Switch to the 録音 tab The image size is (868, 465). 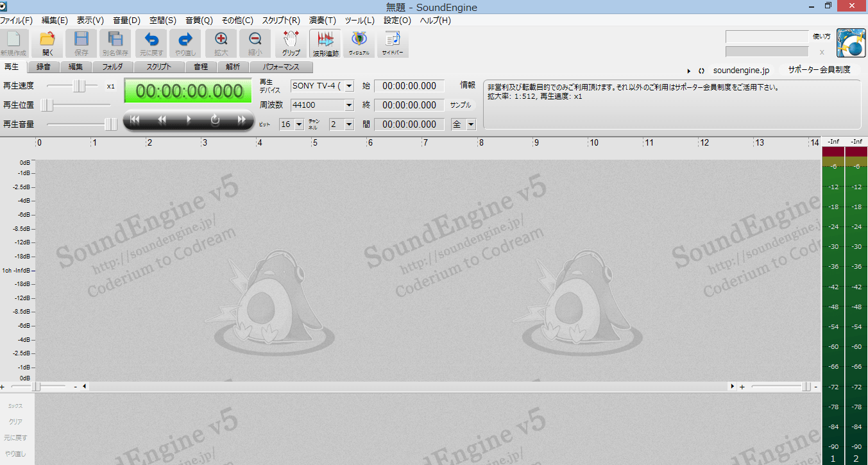coord(44,67)
